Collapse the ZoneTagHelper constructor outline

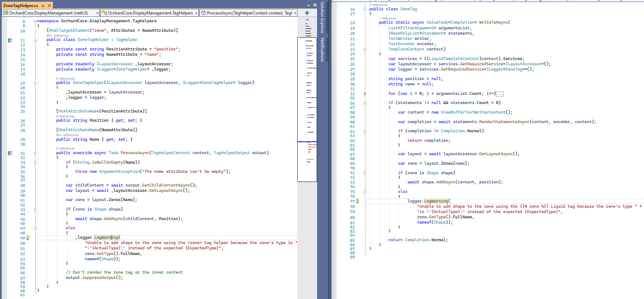(35, 83)
